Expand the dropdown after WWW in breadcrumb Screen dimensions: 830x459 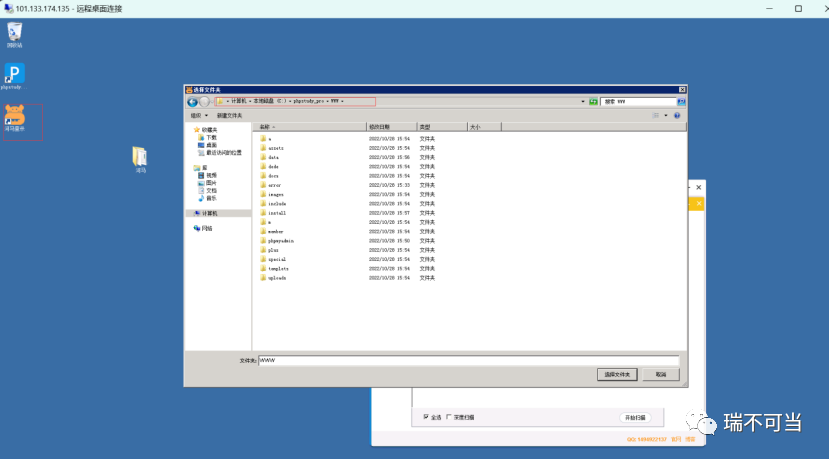342,101
